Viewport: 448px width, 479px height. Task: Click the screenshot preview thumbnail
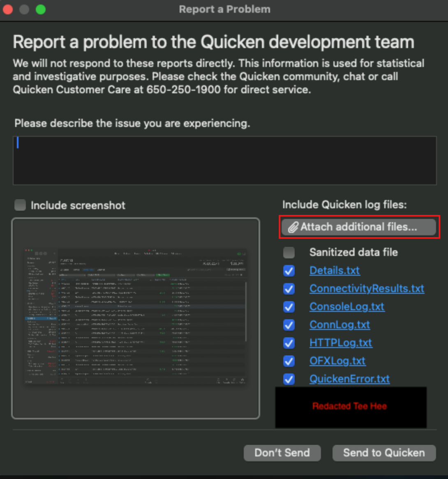point(136,318)
